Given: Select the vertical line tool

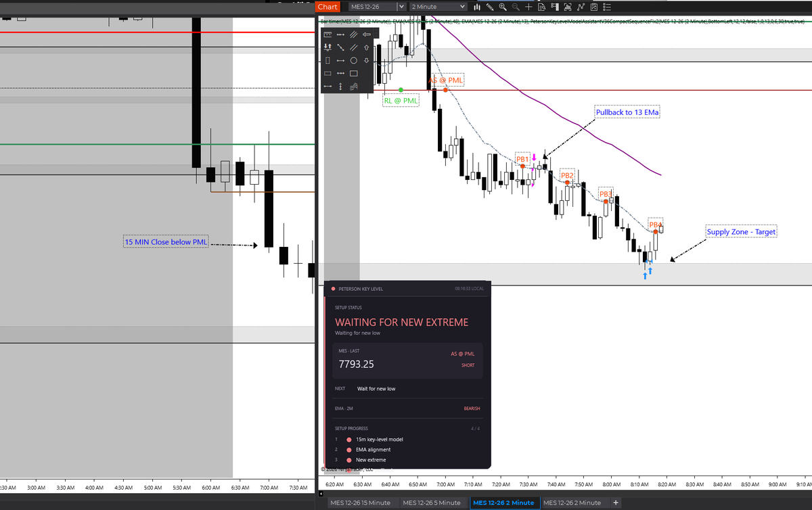Looking at the screenshot, I should click(340, 86).
